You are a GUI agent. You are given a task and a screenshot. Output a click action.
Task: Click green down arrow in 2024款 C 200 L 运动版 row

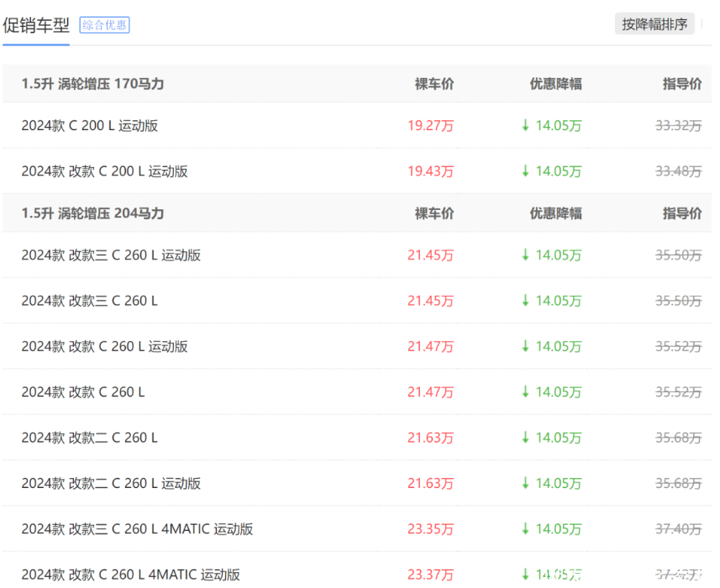tap(525, 126)
